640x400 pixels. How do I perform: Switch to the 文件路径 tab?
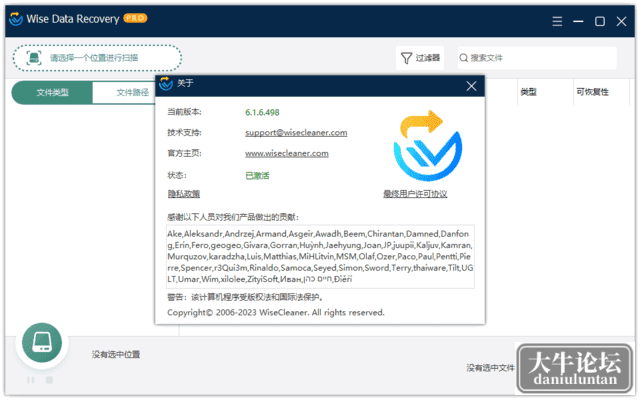point(132,93)
